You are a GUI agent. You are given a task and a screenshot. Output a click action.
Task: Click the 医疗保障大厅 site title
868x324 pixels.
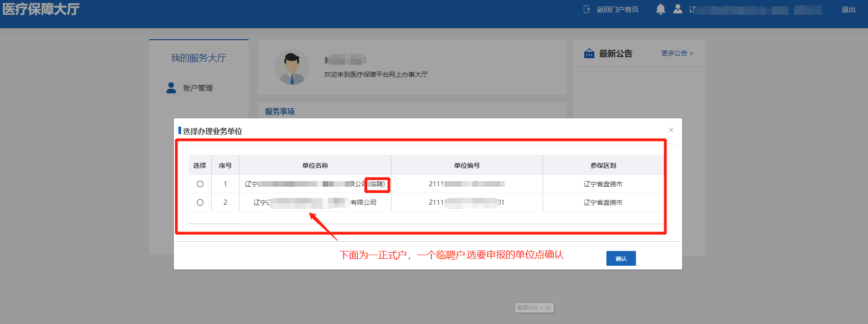point(41,9)
